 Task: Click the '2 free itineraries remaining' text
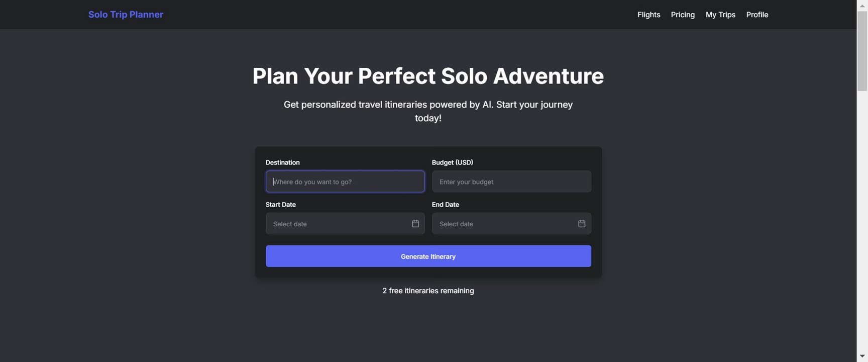(428, 291)
